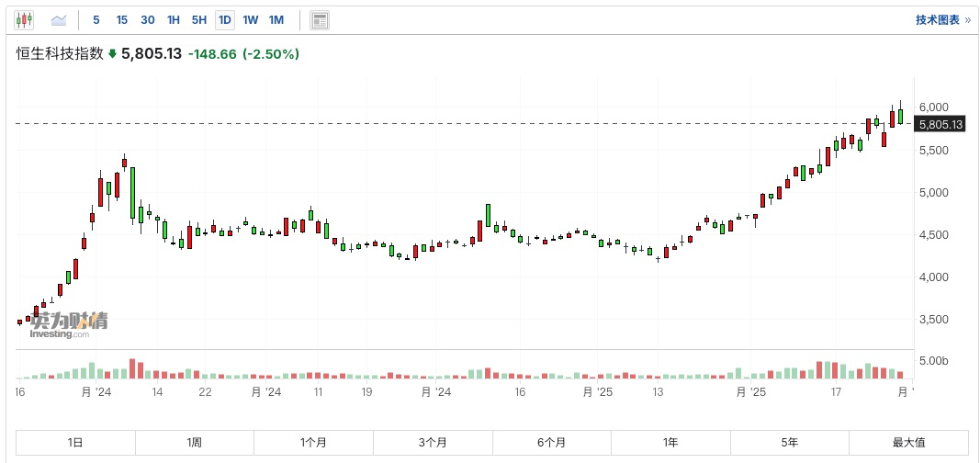Toggle the 1W weekly interval

pyautogui.click(x=251, y=19)
